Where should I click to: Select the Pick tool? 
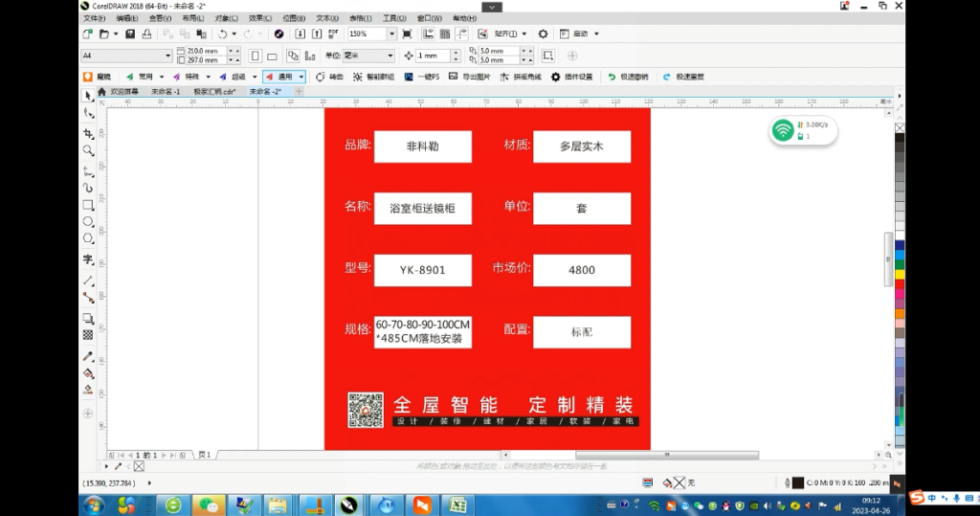87,96
